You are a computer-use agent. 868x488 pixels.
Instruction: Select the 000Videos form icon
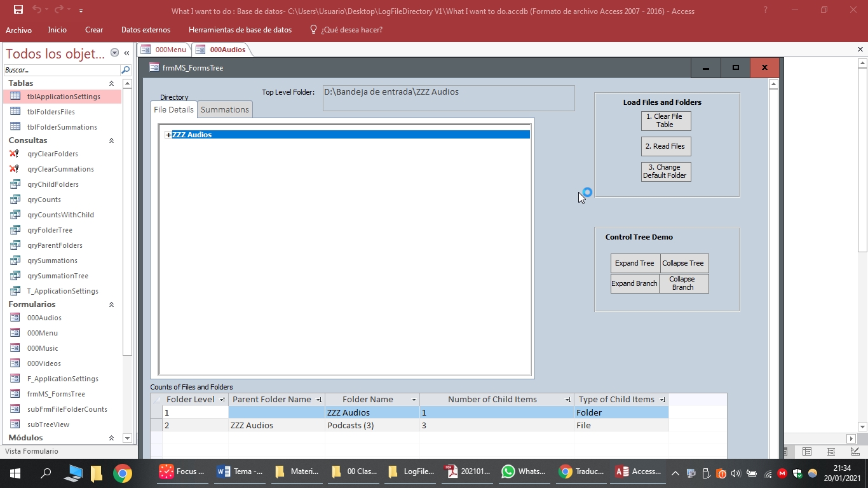click(x=15, y=363)
